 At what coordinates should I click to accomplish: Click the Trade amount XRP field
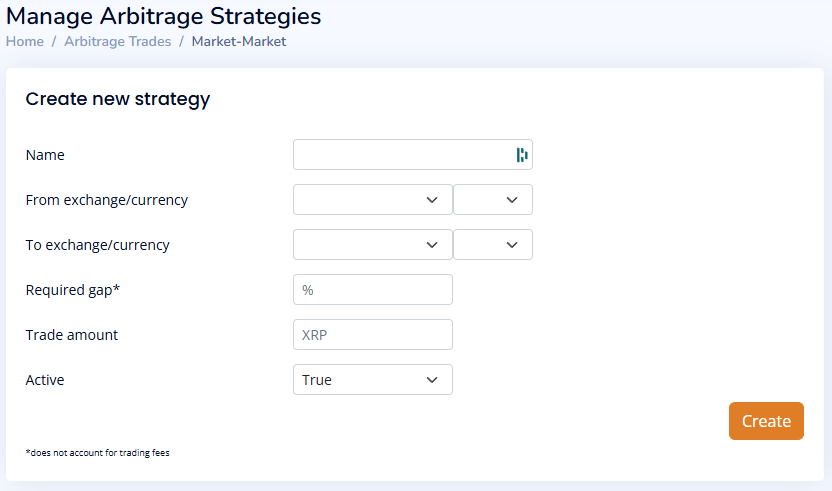372,335
